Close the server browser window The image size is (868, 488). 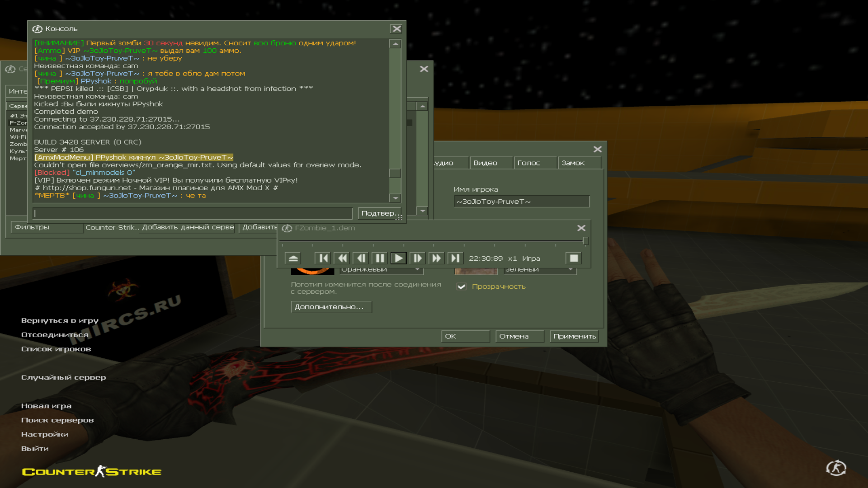point(424,69)
